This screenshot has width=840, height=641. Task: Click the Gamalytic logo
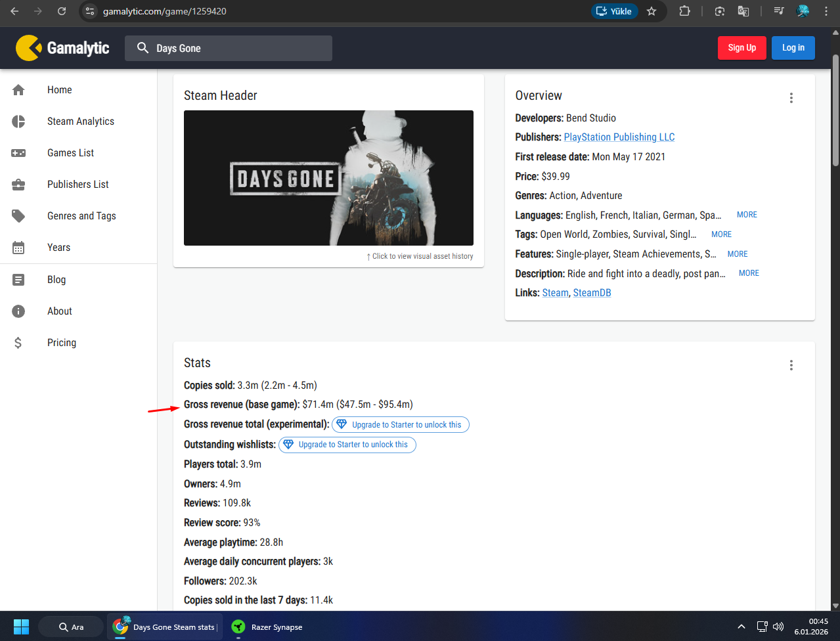tap(62, 47)
